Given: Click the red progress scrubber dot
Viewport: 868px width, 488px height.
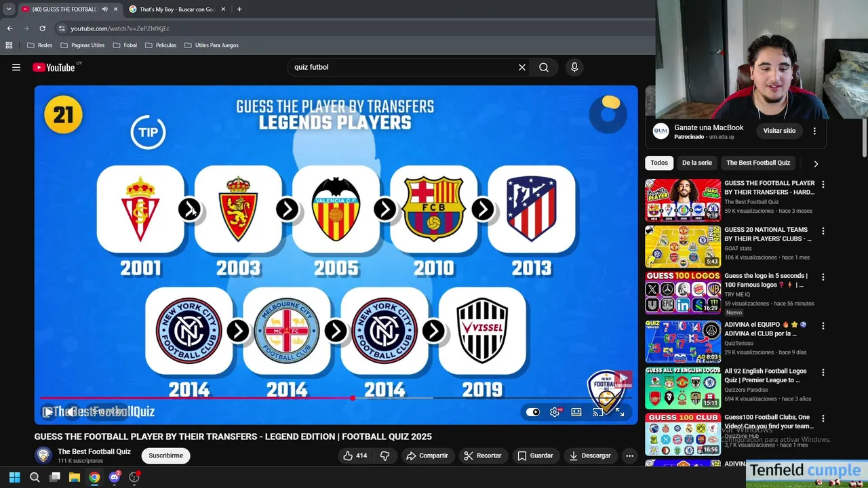Looking at the screenshot, I should 353,398.
